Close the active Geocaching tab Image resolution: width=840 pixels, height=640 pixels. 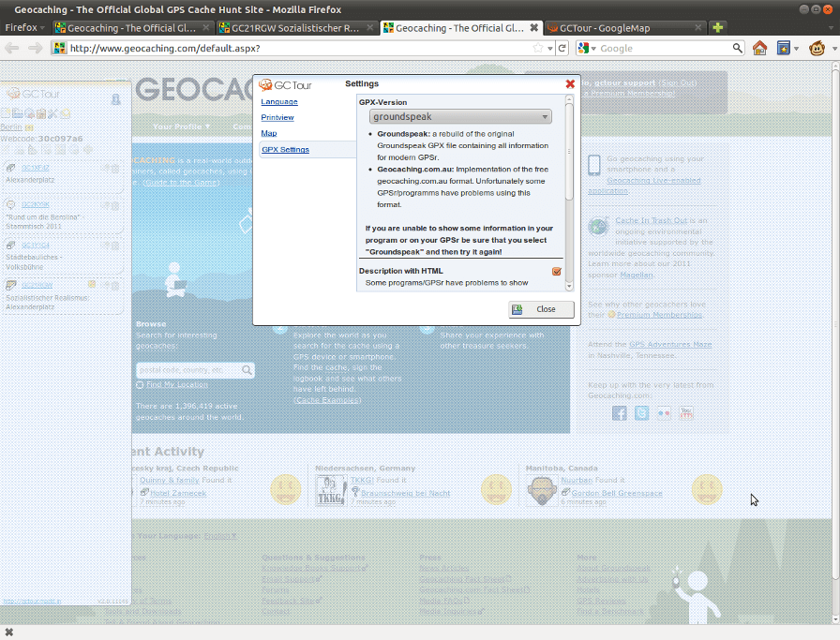pos(534,28)
